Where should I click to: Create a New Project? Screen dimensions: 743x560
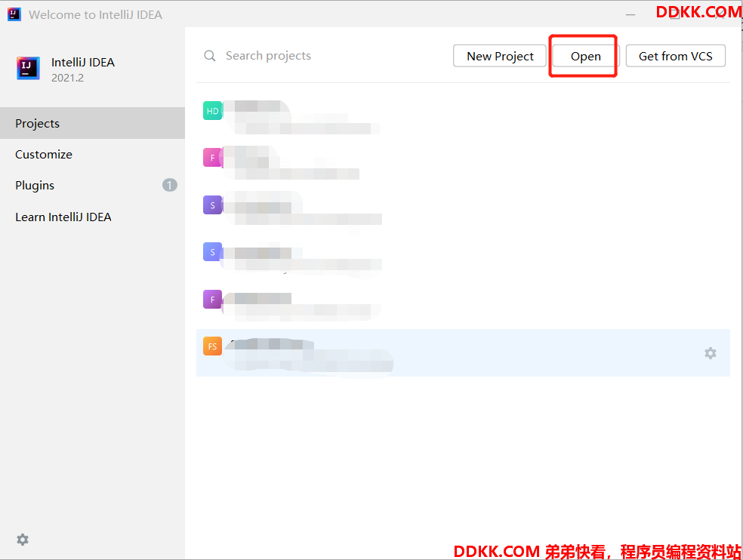coord(500,56)
